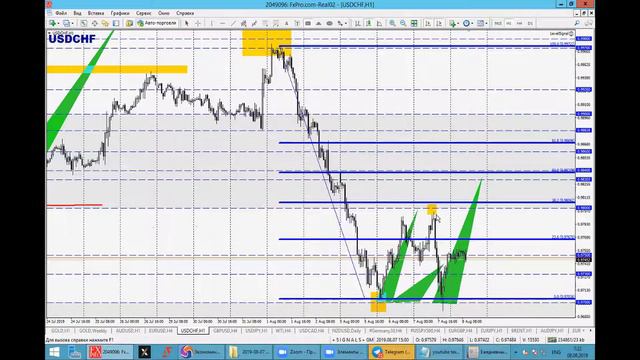Switch chart to bar chart mode
This screenshot has width=640, height=360.
tap(358, 23)
